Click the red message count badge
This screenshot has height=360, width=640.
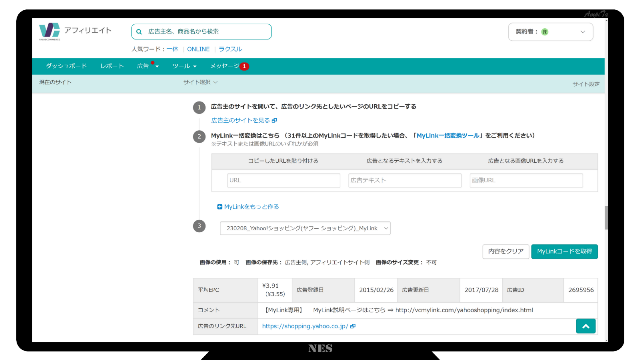244,66
